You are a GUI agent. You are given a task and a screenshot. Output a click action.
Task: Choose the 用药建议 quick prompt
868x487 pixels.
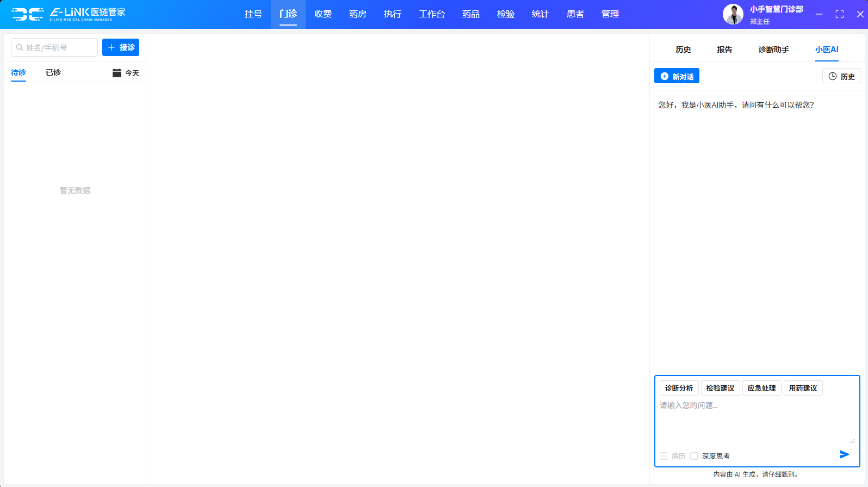[803, 388]
